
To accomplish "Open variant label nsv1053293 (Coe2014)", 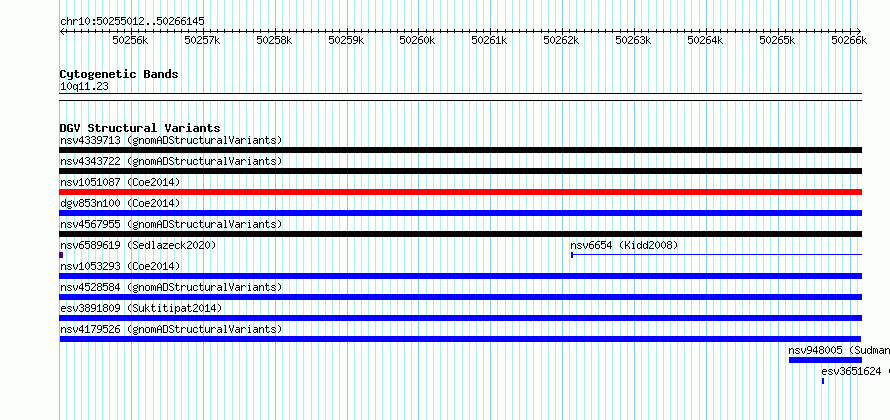I will coord(120,266).
